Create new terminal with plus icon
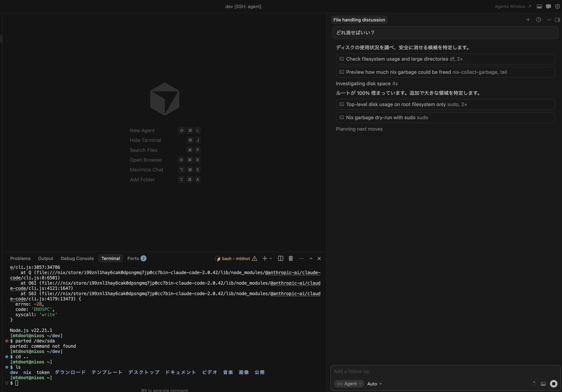Viewport: 562px width, 392px height. click(264, 259)
